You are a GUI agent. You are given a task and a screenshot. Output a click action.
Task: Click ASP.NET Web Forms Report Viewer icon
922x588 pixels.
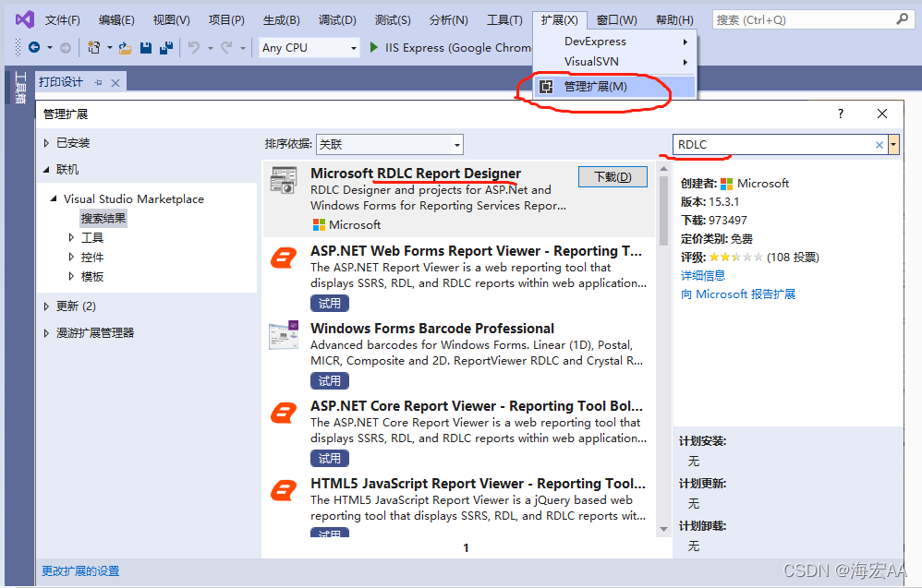(284, 258)
